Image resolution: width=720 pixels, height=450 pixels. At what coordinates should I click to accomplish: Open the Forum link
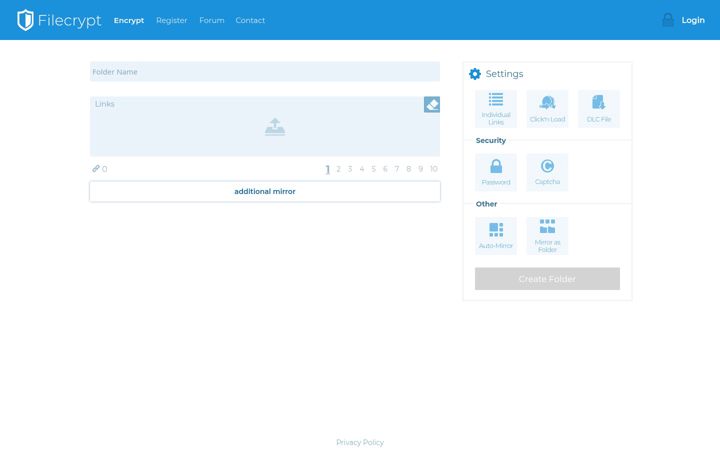[x=212, y=20]
